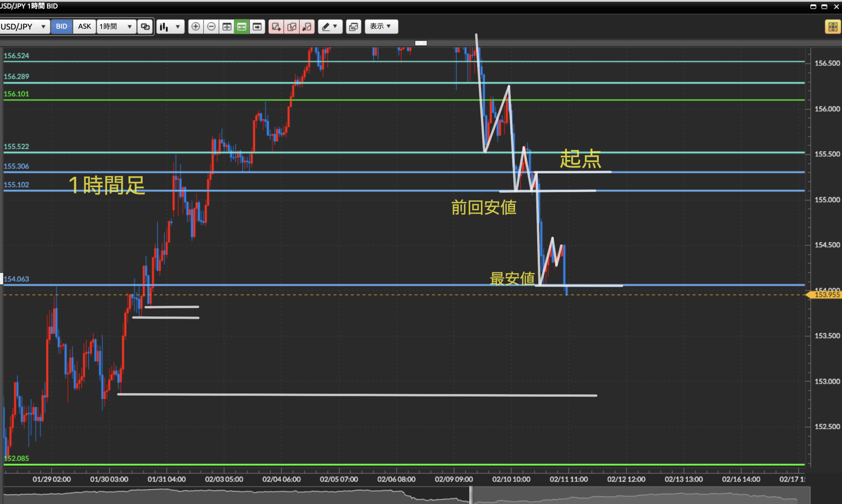Click the collapse handle above the chart

[421, 43]
